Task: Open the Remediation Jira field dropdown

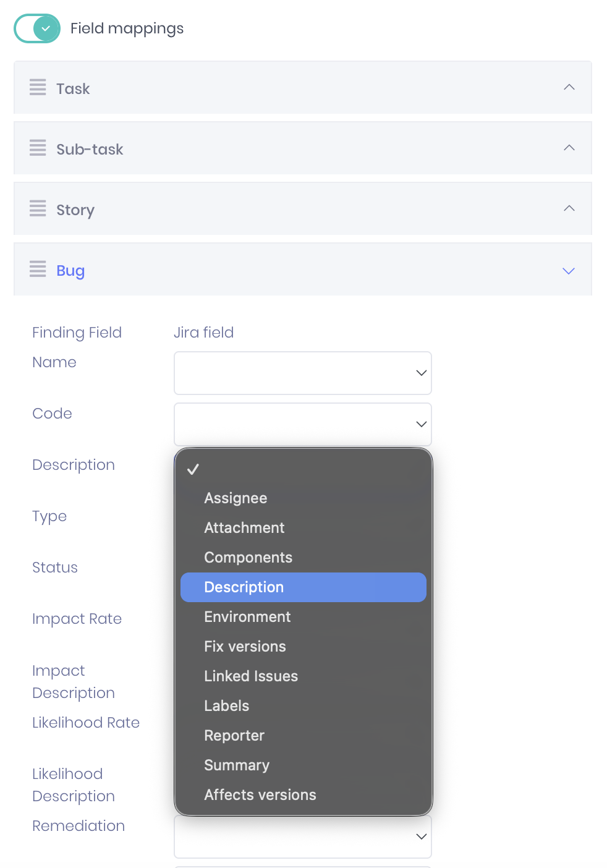Action: (x=303, y=836)
